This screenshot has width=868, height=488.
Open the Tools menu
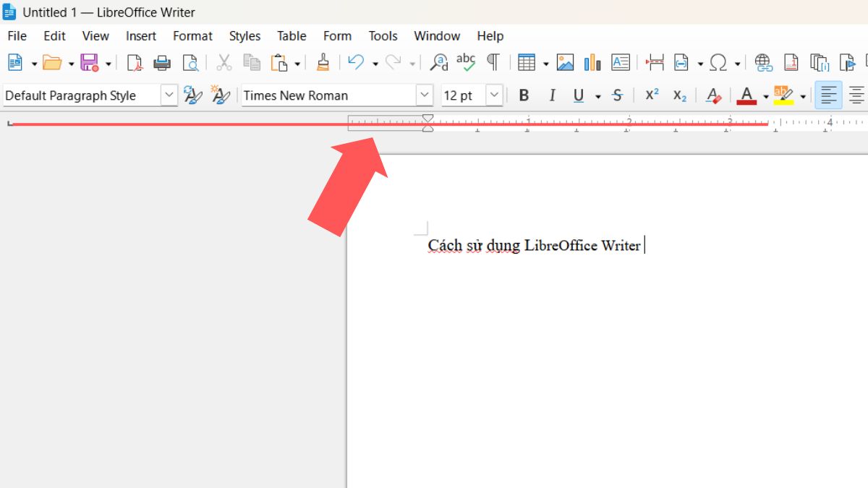click(x=383, y=35)
